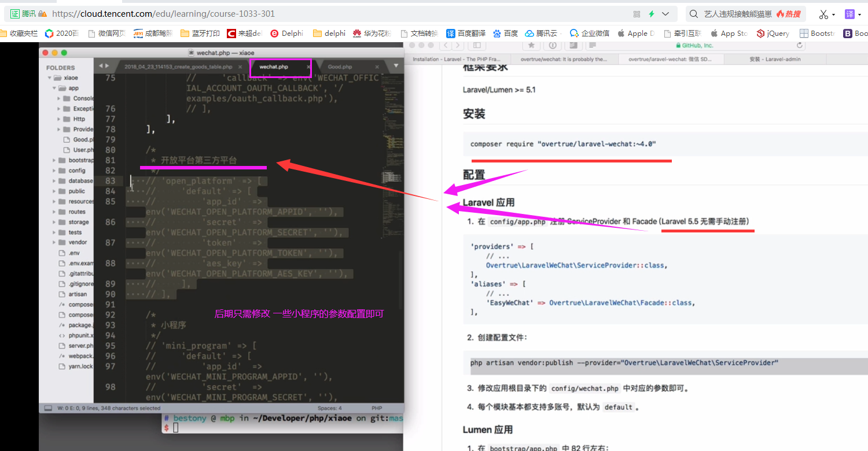
Task: Open the 蓝牙打印 bookmark folder
Action: pos(200,34)
